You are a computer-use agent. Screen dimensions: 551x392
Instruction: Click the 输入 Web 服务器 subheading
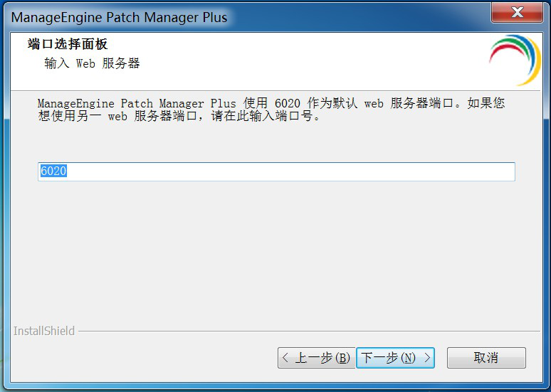tap(92, 63)
